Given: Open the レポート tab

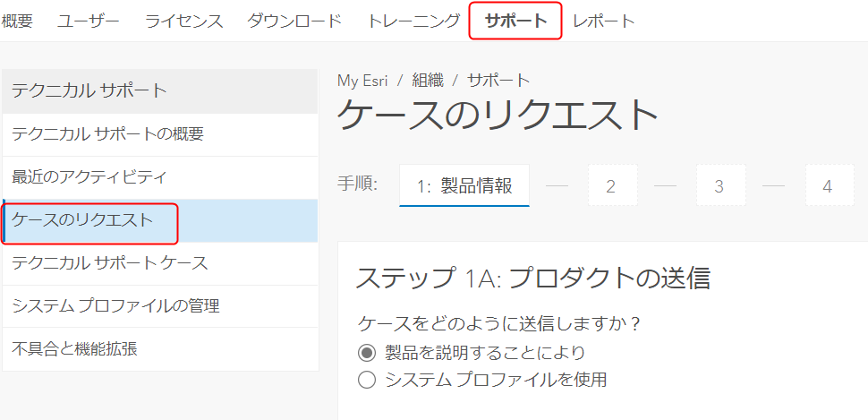Looking at the screenshot, I should tap(604, 21).
